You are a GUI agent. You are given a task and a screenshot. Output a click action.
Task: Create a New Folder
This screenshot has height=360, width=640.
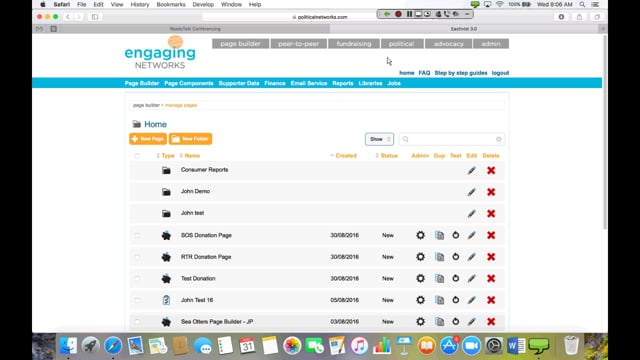(190, 139)
